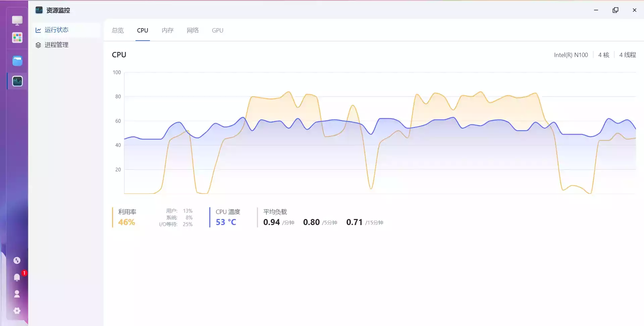Click the 0.94 per-minute load value
The width and height of the screenshot is (644, 326).
pos(271,222)
